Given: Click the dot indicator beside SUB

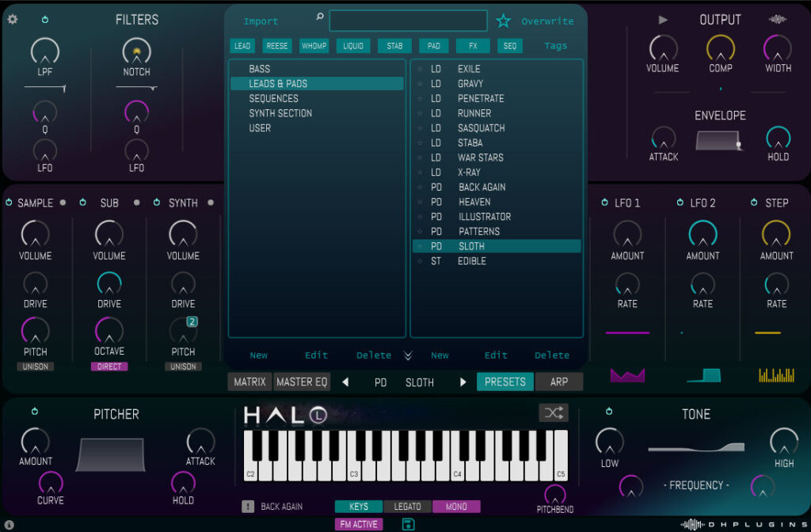Looking at the screenshot, I should 136,203.
